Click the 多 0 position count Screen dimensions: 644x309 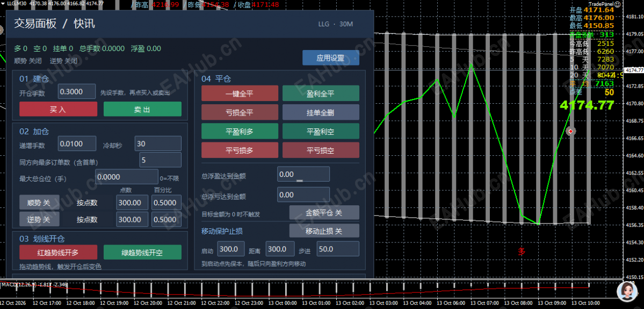pos(20,48)
